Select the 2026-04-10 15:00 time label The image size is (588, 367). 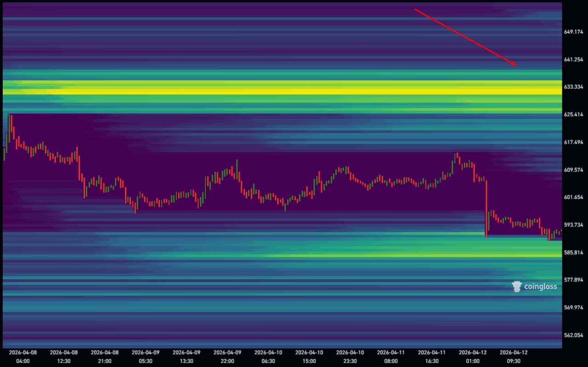309,356
